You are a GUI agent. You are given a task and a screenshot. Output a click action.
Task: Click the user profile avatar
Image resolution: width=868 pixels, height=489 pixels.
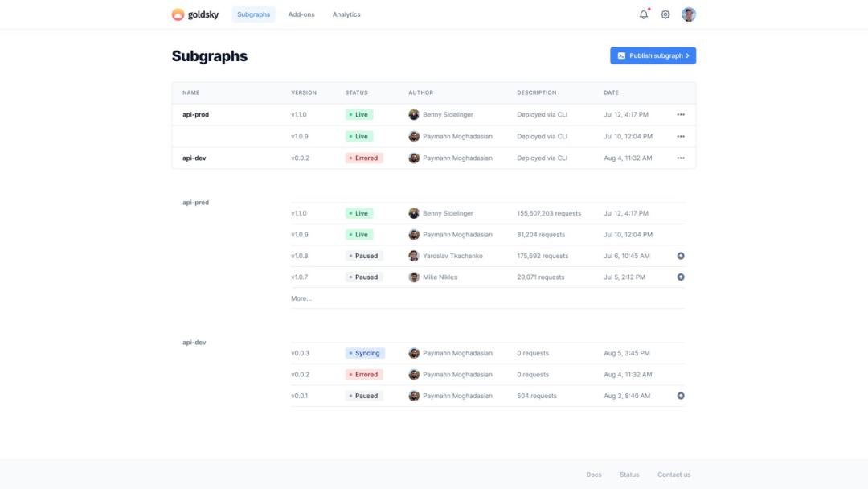click(x=689, y=14)
